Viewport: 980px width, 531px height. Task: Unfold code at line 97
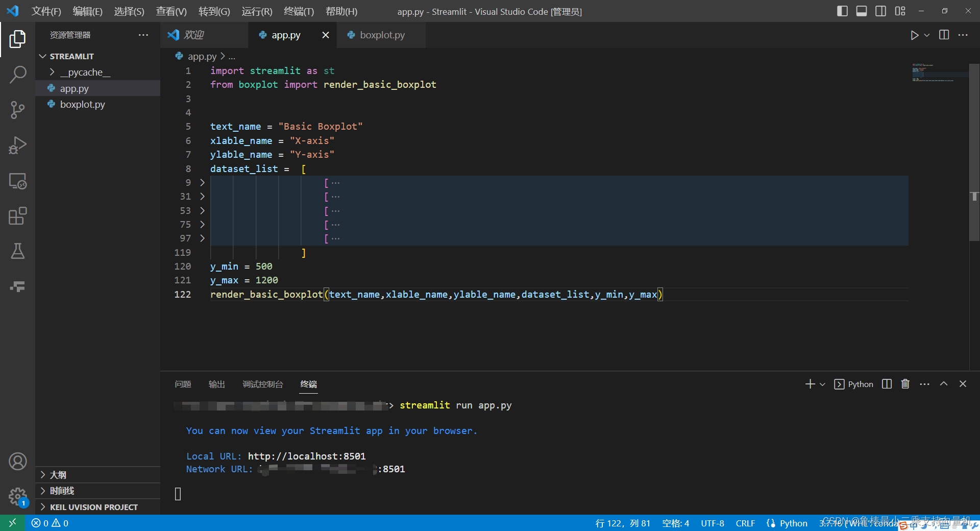click(x=202, y=238)
